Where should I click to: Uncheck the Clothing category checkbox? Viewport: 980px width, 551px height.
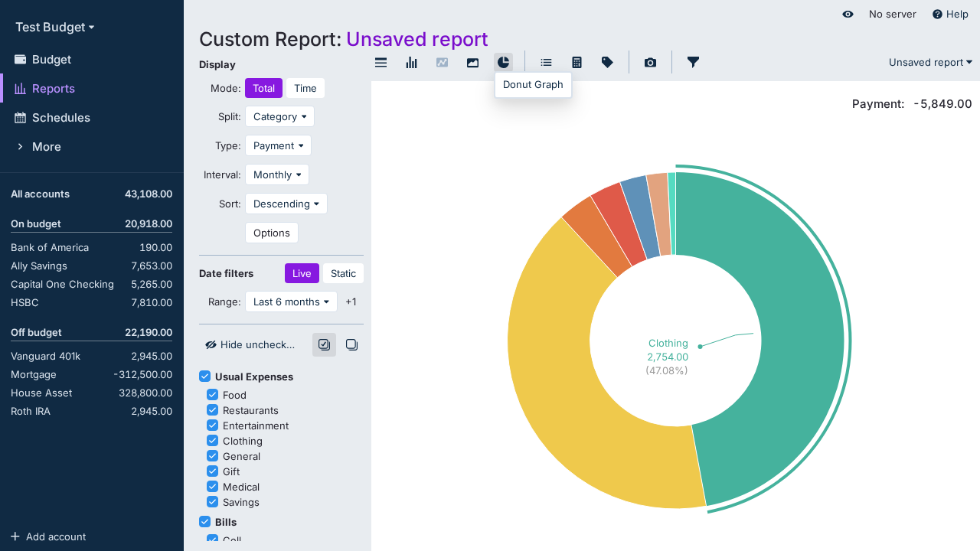coord(213,441)
